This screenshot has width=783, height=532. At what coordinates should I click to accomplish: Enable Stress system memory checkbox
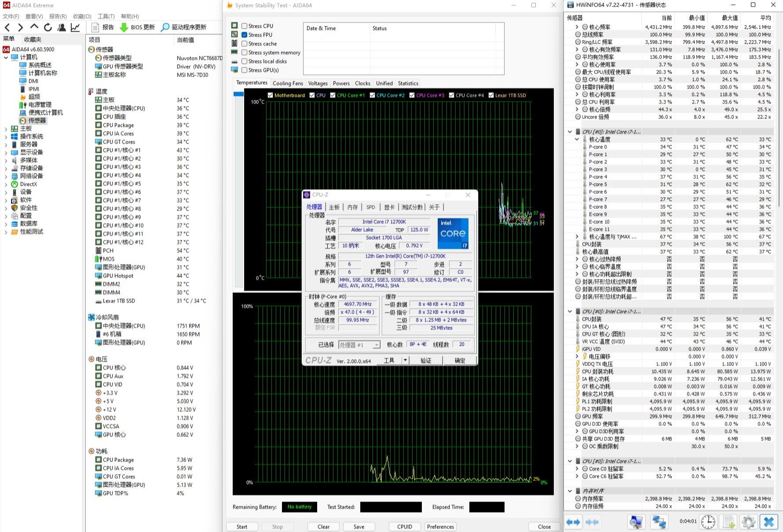[x=244, y=52]
